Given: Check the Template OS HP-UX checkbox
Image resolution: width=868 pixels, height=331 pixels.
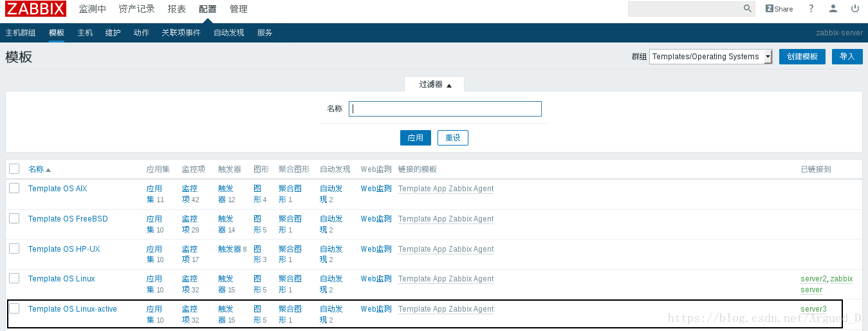Looking at the screenshot, I should pyautogui.click(x=14, y=249).
